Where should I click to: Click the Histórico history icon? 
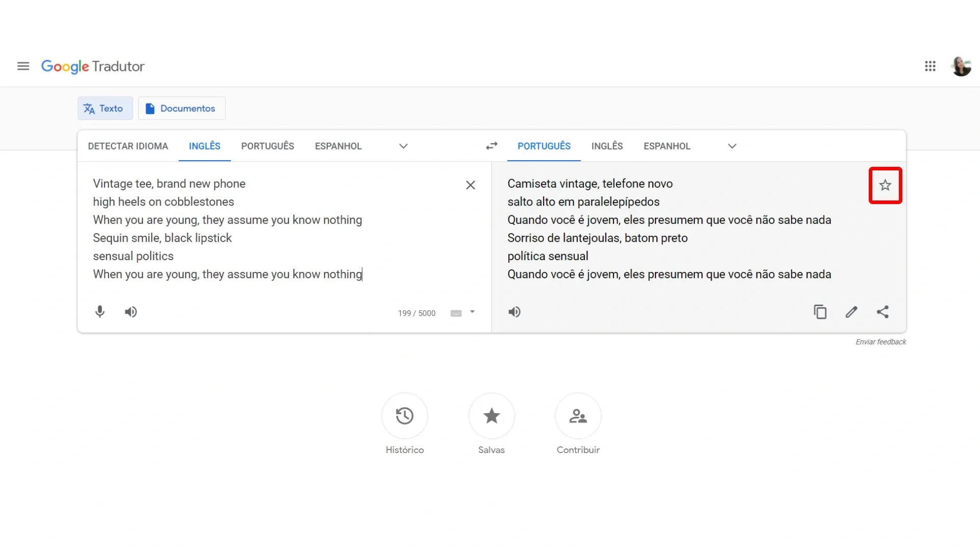point(405,416)
